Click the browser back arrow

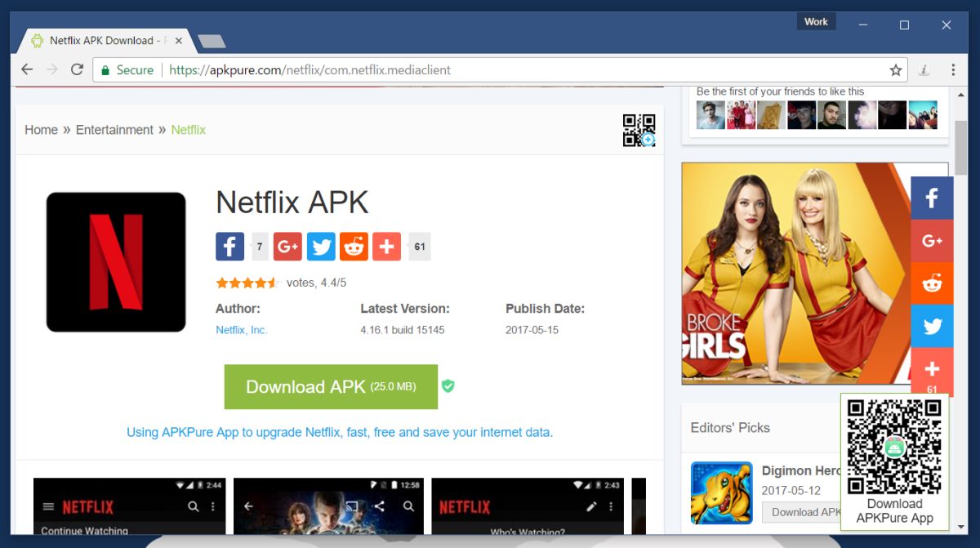click(x=27, y=69)
